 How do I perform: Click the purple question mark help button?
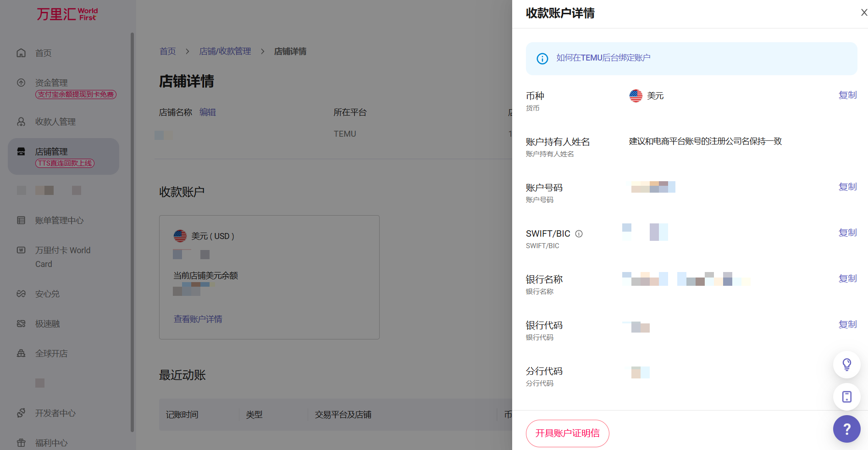(x=847, y=429)
